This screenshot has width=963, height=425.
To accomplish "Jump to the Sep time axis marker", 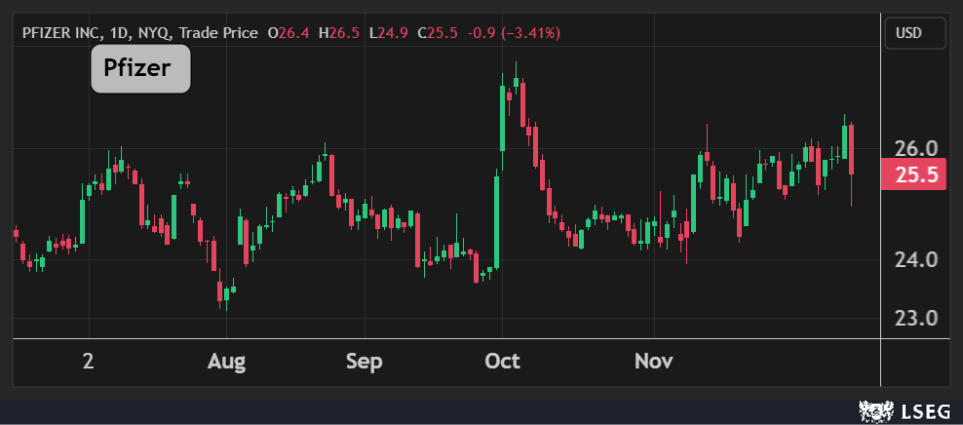I will point(364,361).
